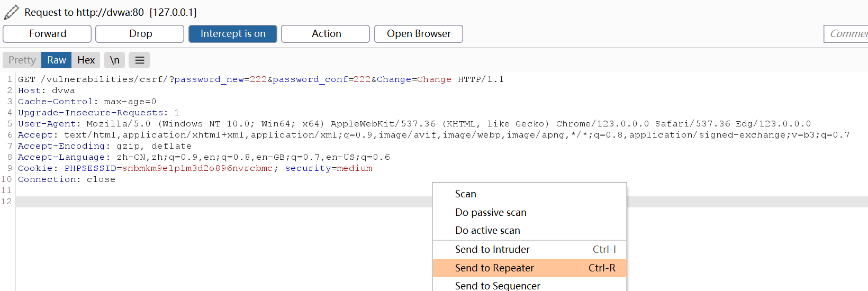
Task: Select the Raw view tab
Action: click(57, 60)
